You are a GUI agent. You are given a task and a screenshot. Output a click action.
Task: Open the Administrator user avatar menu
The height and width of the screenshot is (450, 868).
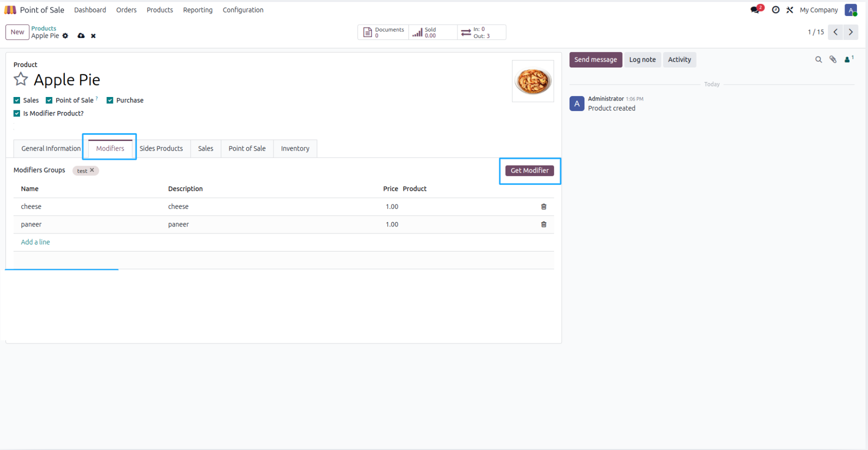[851, 10]
